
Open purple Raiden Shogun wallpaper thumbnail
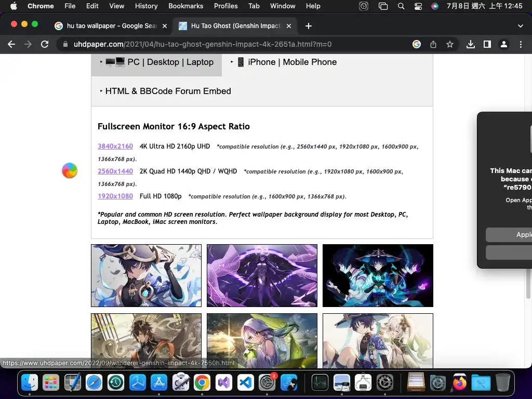pos(262,275)
